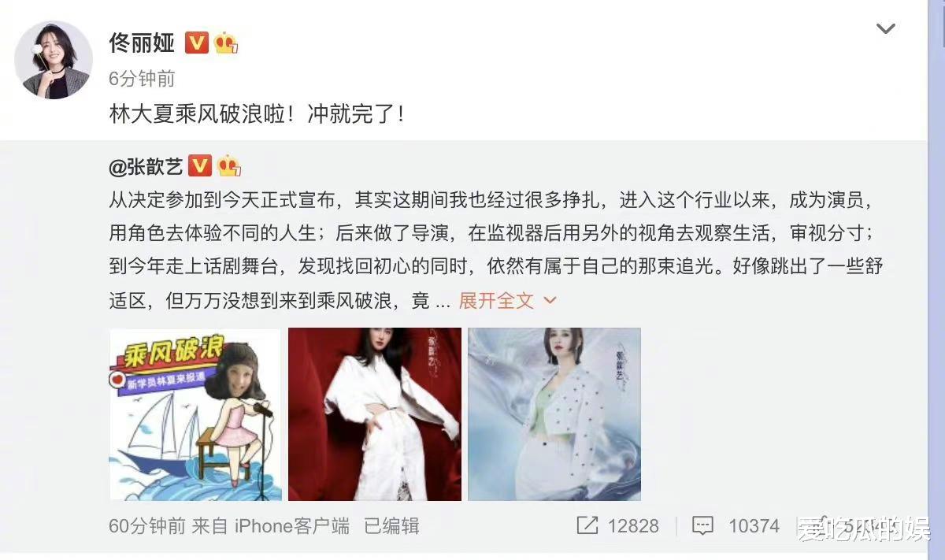Open the light blue background photo thumbnail
This screenshot has height=560, width=945.
pyautogui.click(x=554, y=414)
